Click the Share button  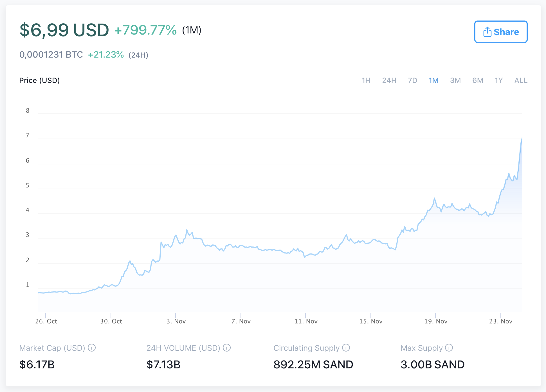(501, 32)
